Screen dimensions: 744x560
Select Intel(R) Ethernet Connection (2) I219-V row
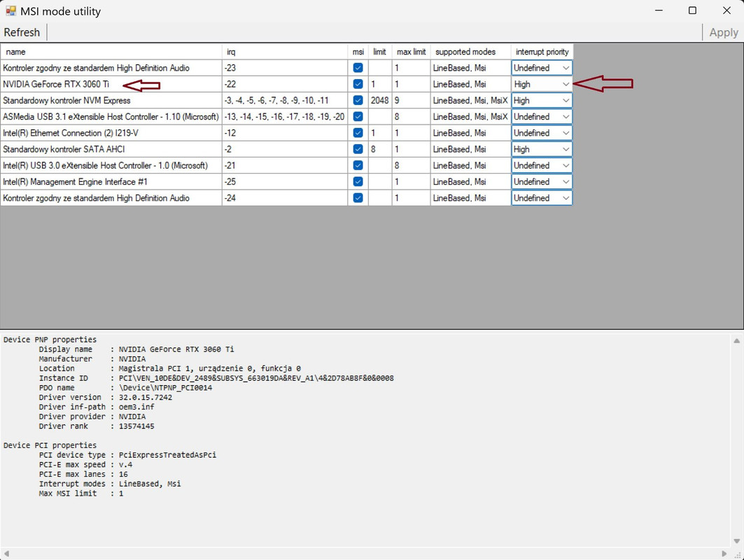pos(111,133)
